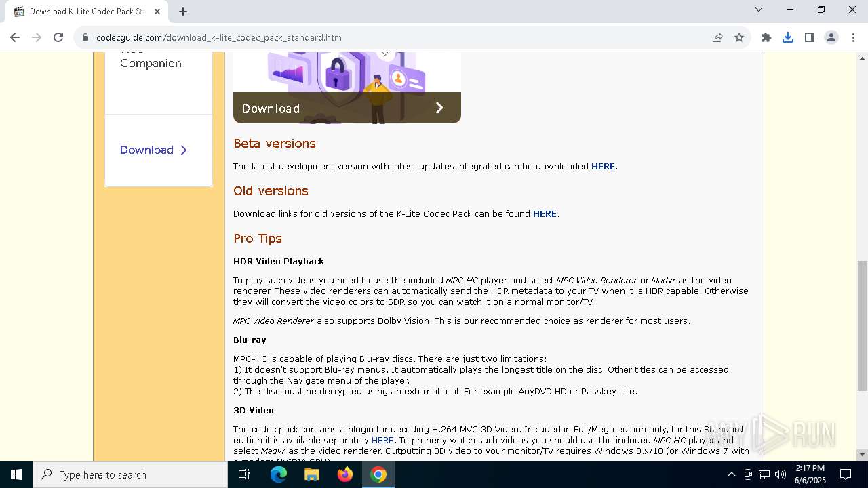Open Task View on taskbar

244,474
